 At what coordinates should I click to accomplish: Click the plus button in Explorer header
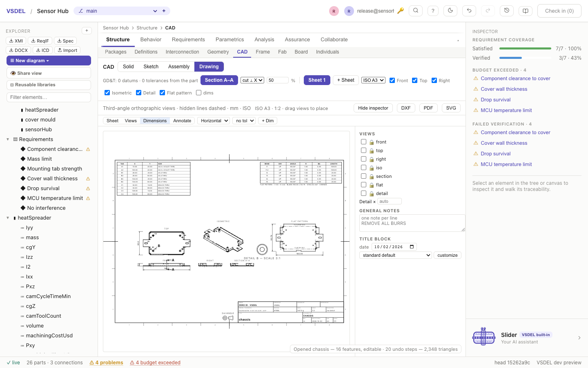pyautogui.click(x=87, y=31)
